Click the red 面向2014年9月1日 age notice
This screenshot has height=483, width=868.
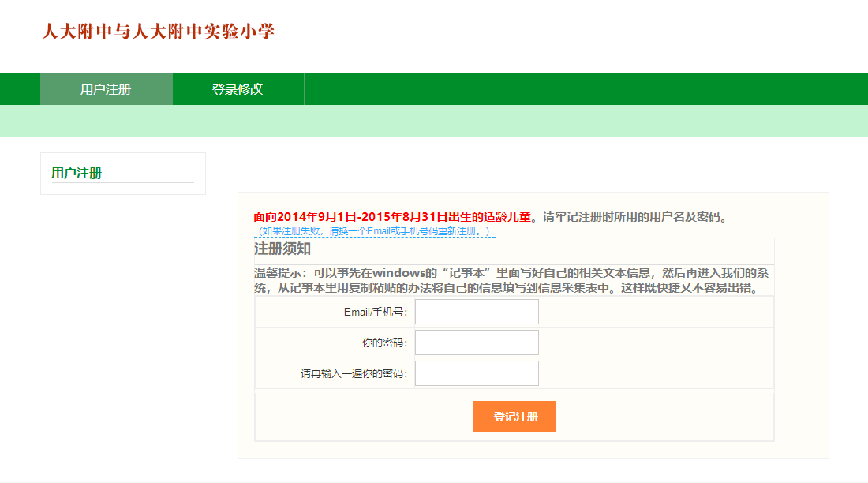(392, 216)
